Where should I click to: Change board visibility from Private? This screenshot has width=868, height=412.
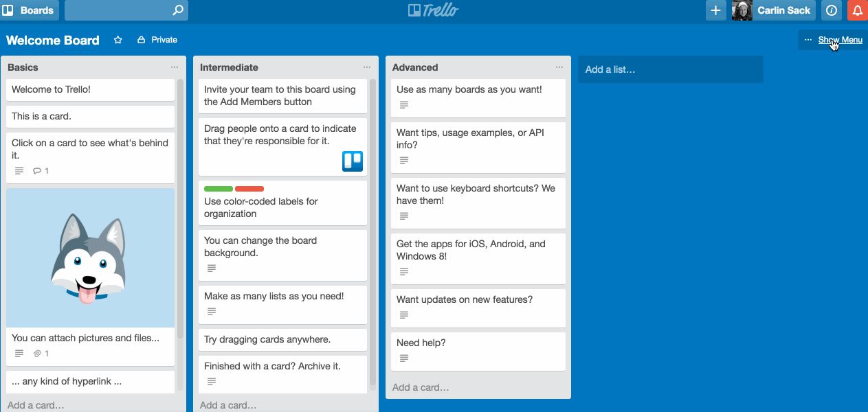click(157, 40)
